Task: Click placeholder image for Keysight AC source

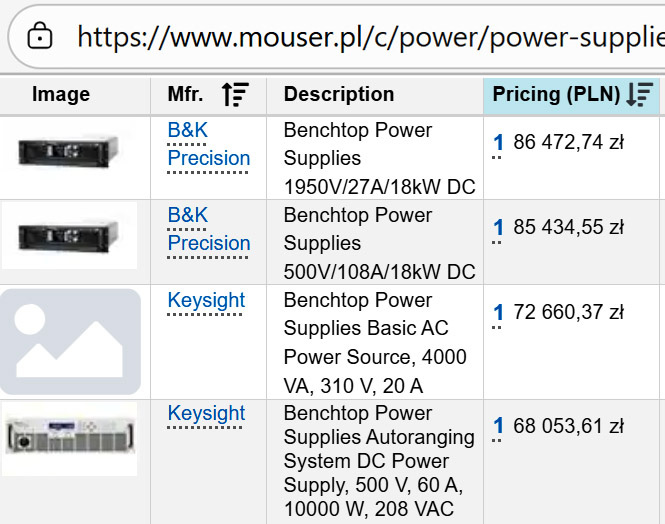Action: (x=70, y=341)
